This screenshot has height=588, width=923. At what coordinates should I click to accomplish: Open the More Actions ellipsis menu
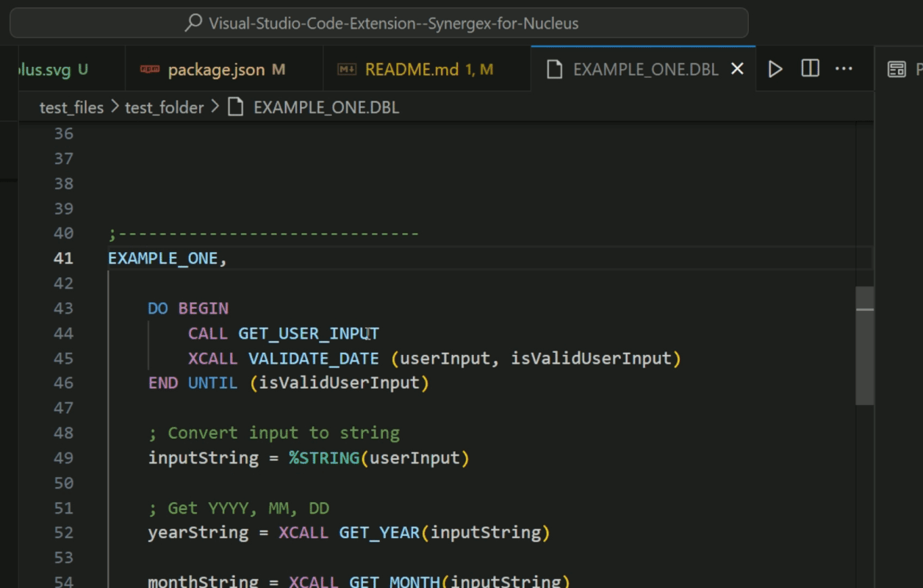pos(844,69)
